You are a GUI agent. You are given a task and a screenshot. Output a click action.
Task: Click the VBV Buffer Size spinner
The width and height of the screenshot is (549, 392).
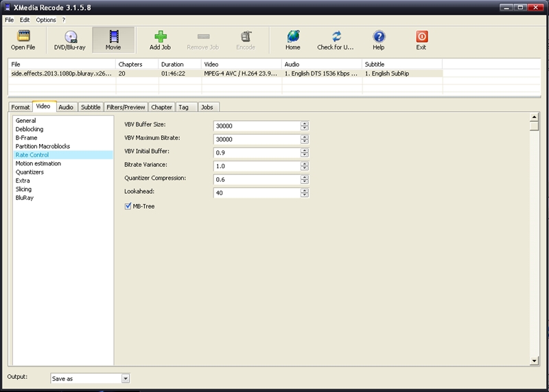tap(305, 126)
